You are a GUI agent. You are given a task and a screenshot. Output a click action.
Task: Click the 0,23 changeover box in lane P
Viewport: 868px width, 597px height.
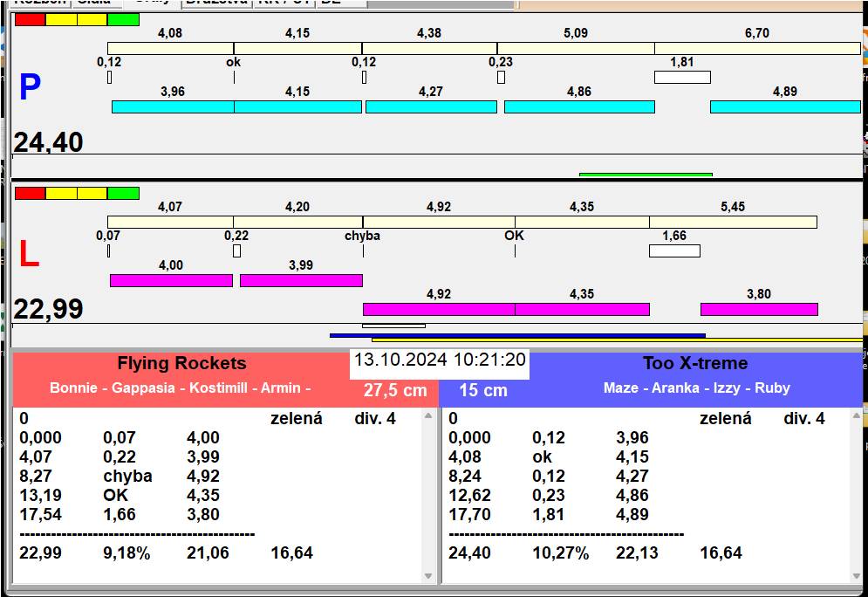[501, 78]
